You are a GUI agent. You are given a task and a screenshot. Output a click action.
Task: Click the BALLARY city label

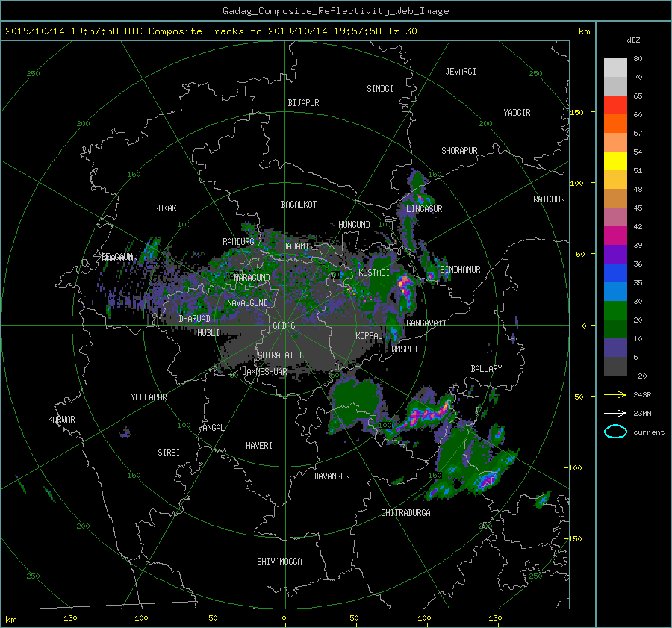pyautogui.click(x=486, y=369)
